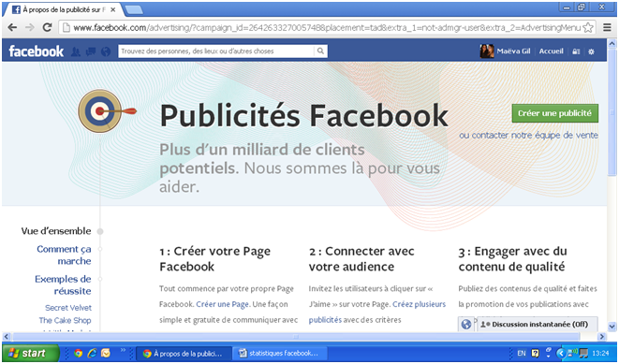Open Discussion instantanée (Off) chat bar
Image resolution: width=619 pixels, height=364 pixels.
[538, 324]
